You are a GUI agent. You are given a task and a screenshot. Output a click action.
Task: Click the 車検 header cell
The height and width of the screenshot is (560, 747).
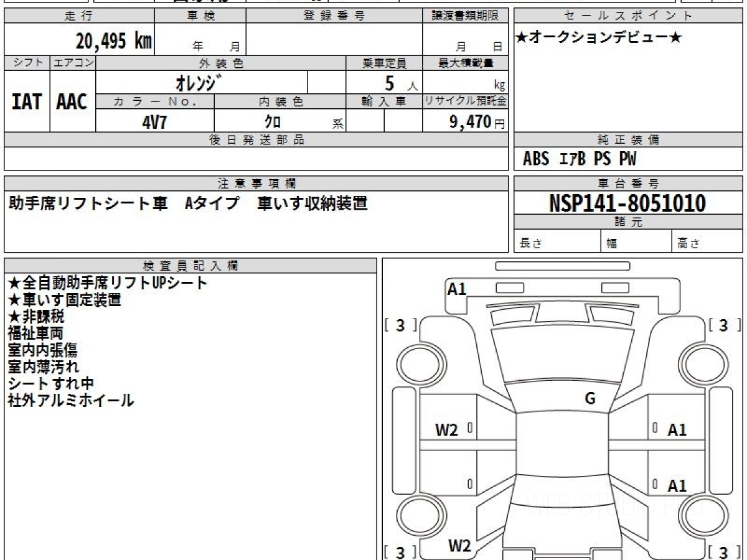click(x=200, y=16)
